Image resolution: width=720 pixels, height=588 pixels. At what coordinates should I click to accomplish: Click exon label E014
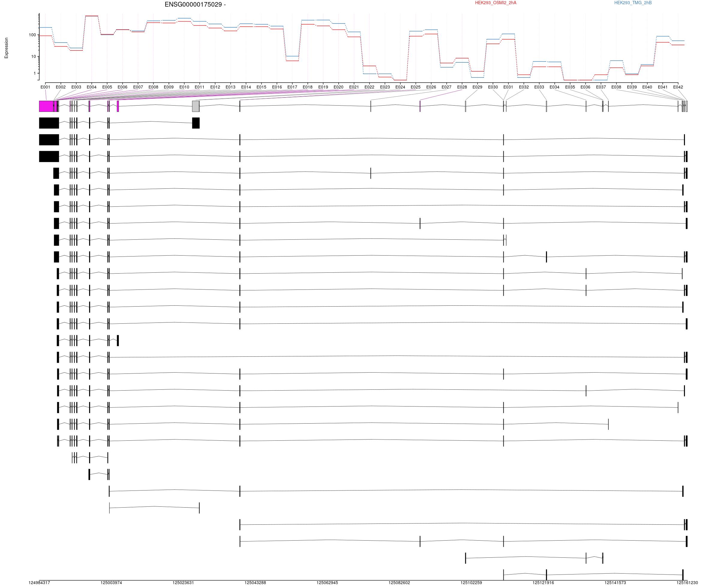click(246, 87)
